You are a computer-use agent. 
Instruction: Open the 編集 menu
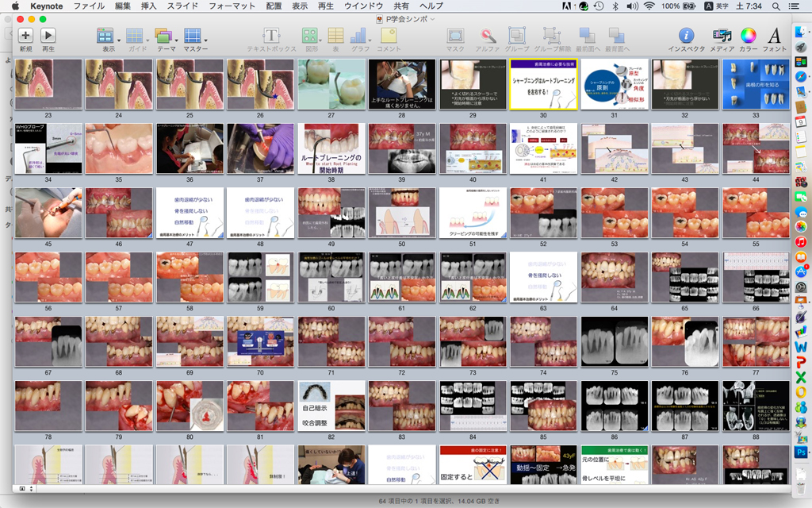[x=123, y=6]
